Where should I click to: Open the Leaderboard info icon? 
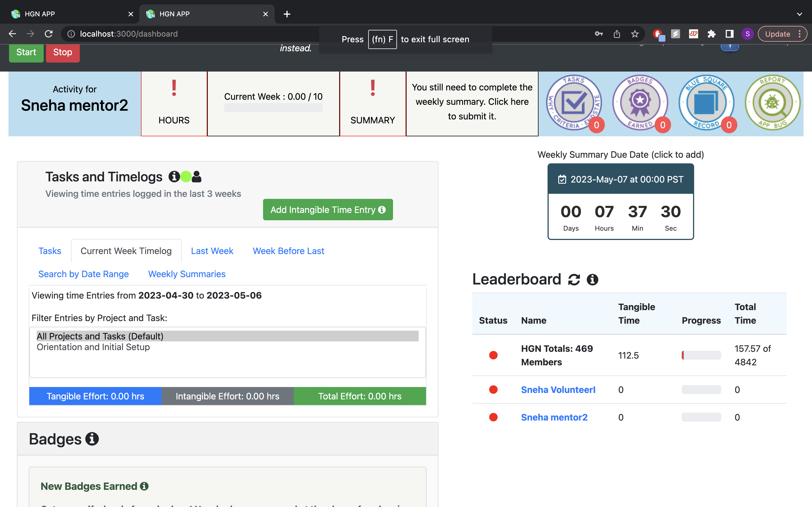click(x=592, y=279)
